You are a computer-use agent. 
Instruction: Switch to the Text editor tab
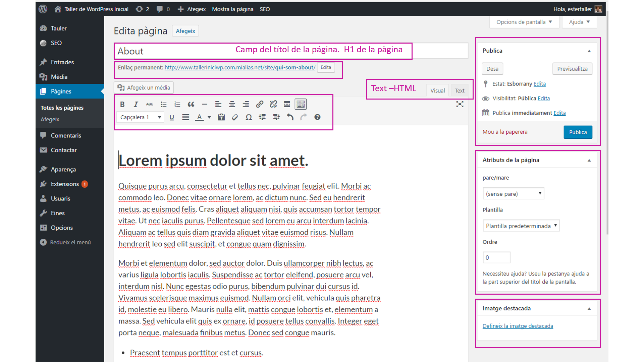tap(459, 90)
